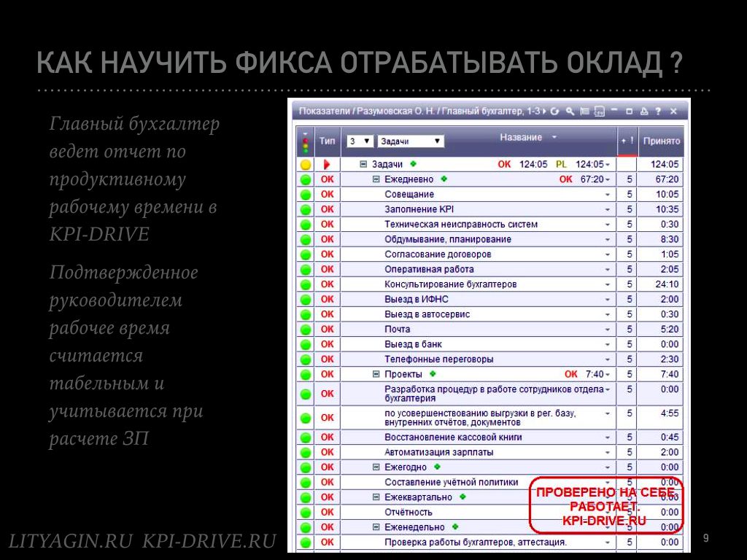Click the refresh icon in the window title bar

coord(554,112)
